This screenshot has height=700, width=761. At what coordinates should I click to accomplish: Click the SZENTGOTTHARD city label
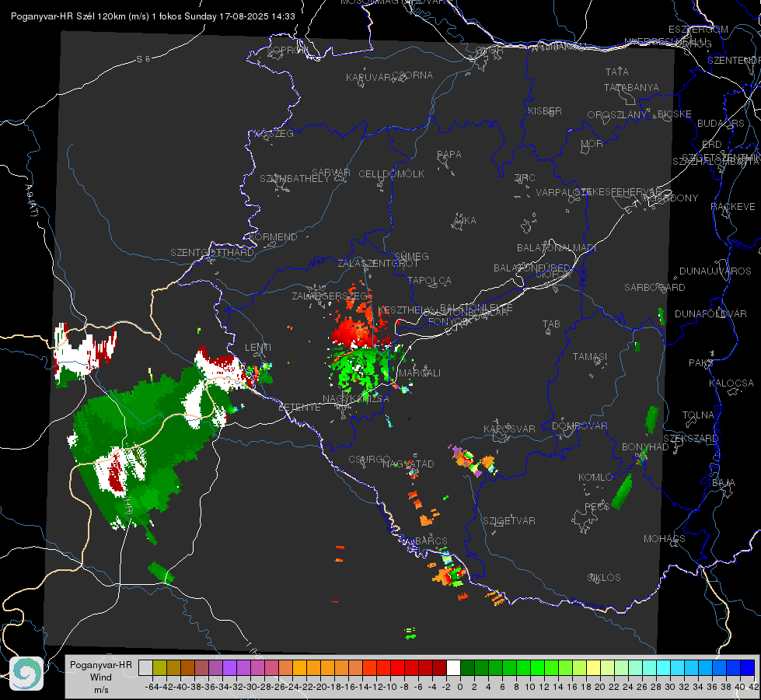[212, 253]
